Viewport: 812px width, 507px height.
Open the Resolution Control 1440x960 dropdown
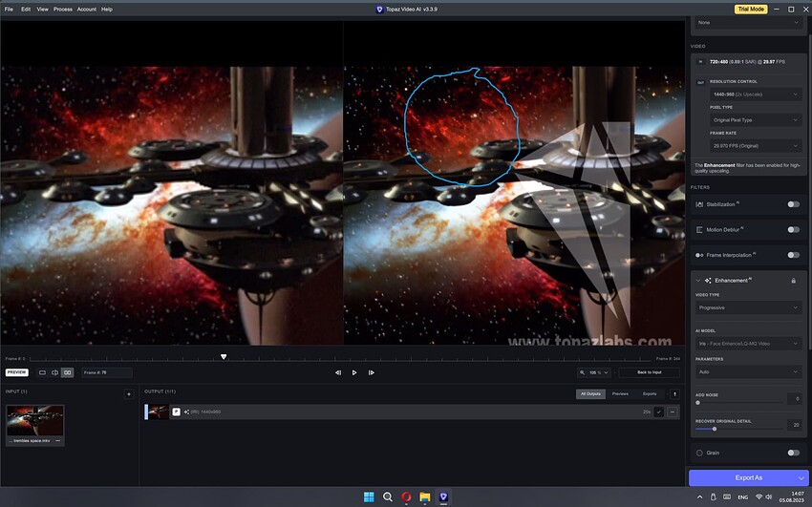[756, 95]
